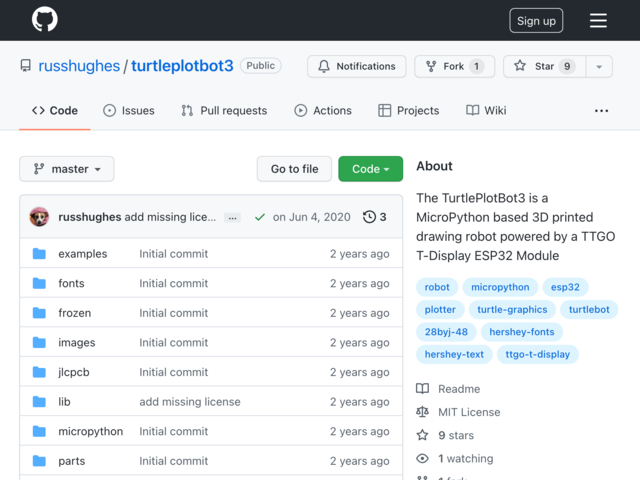Click russhughes avatar thumbnail in commit row
640x480 pixels.
tap(39, 217)
